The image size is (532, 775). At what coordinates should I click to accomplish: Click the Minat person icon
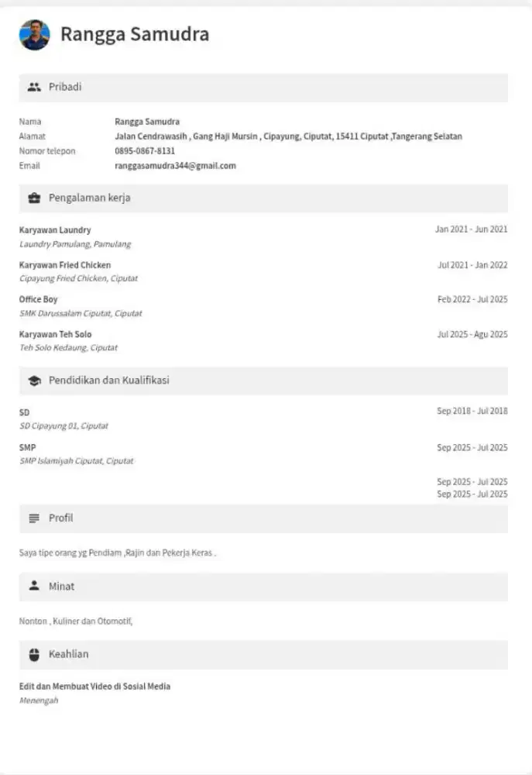point(34,587)
